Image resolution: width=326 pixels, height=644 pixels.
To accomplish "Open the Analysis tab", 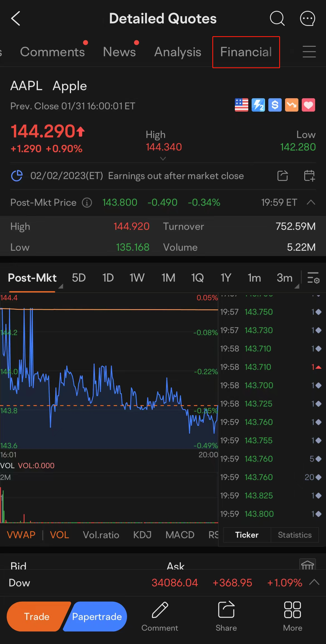I will click(x=178, y=52).
